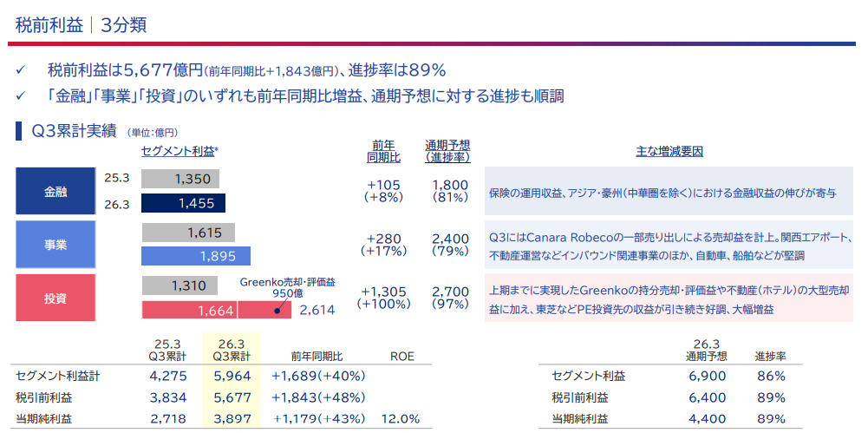Click the 25.3 Q3累計 table header
The image size is (868, 433).
tap(167, 350)
